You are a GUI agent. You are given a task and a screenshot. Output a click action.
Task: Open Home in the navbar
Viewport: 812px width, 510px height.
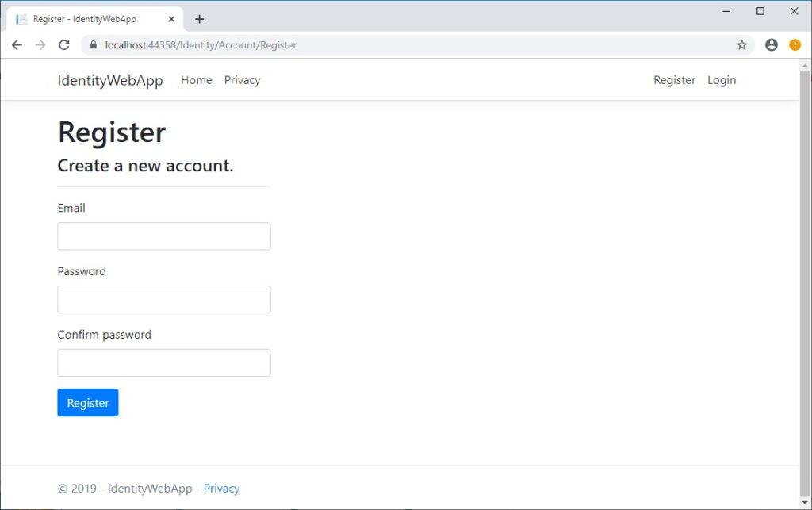pyautogui.click(x=197, y=80)
